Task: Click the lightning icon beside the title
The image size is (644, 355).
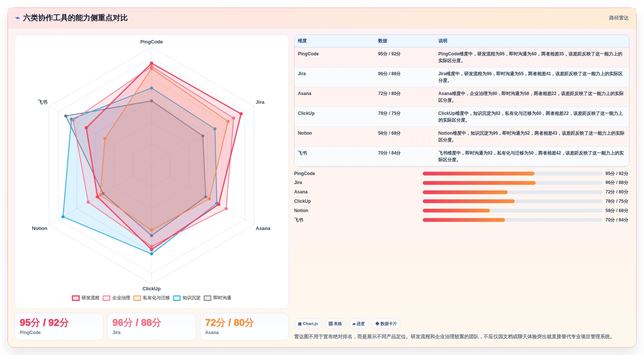Action: [17, 18]
